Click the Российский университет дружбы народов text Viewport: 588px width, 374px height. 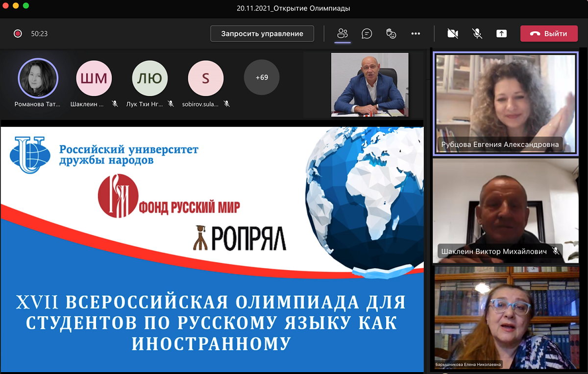pyautogui.click(x=128, y=155)
